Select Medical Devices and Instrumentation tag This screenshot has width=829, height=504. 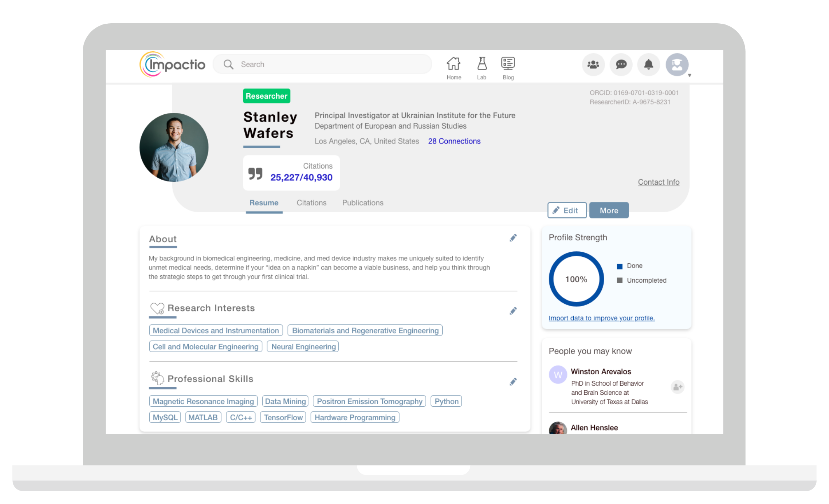(x=216, y=330)
